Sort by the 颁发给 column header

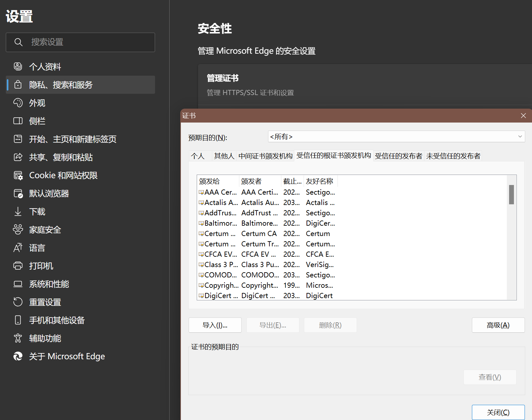point(218,181)
